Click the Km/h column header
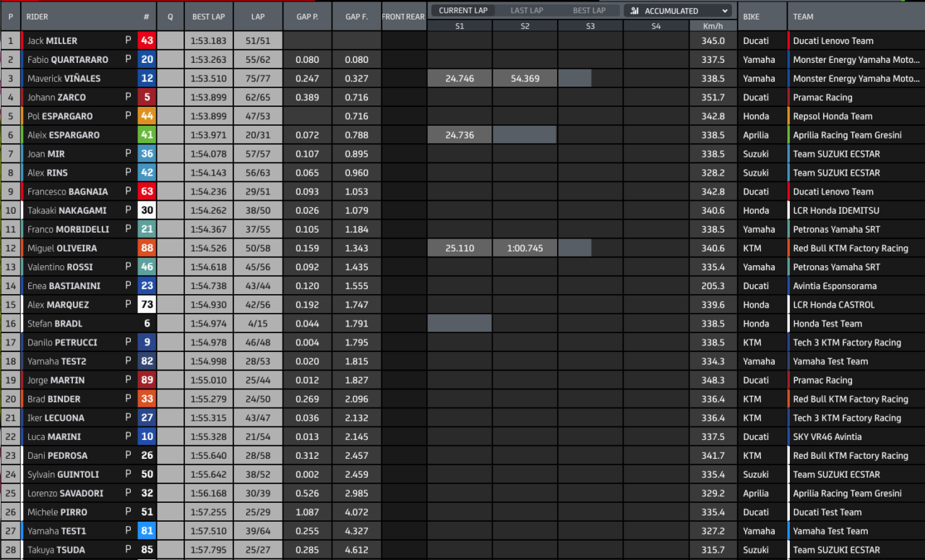Viewport: 925px width, 560px height. 712,26
